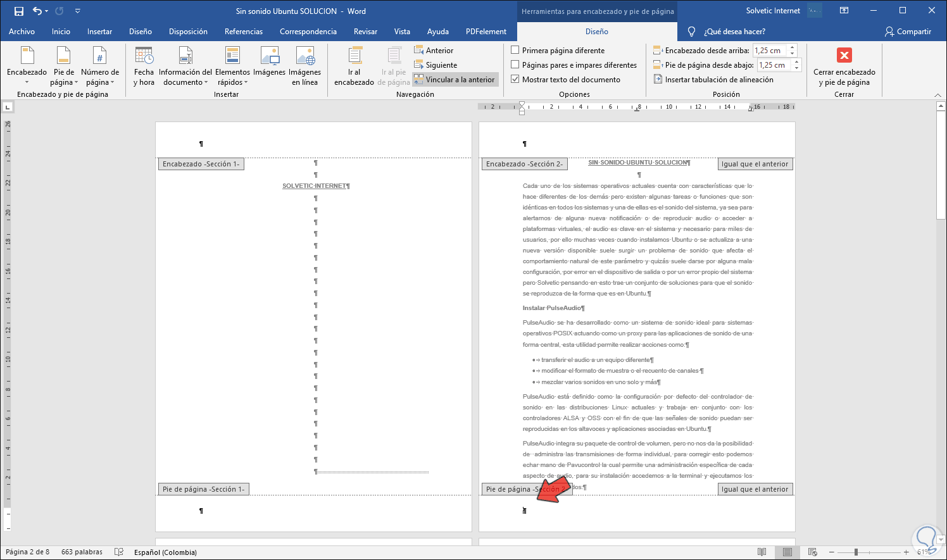This screenshot has width=947, height=560.
Task: Open the PDFelement tab
Action: coord(486,32)
